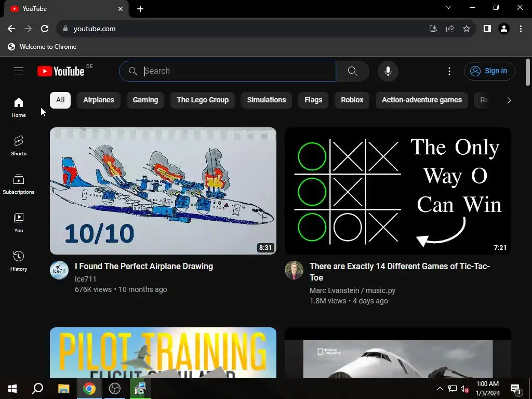Select the Flags filter chip
Viewport: 532px width, 399px height.
tap(313, 100)
